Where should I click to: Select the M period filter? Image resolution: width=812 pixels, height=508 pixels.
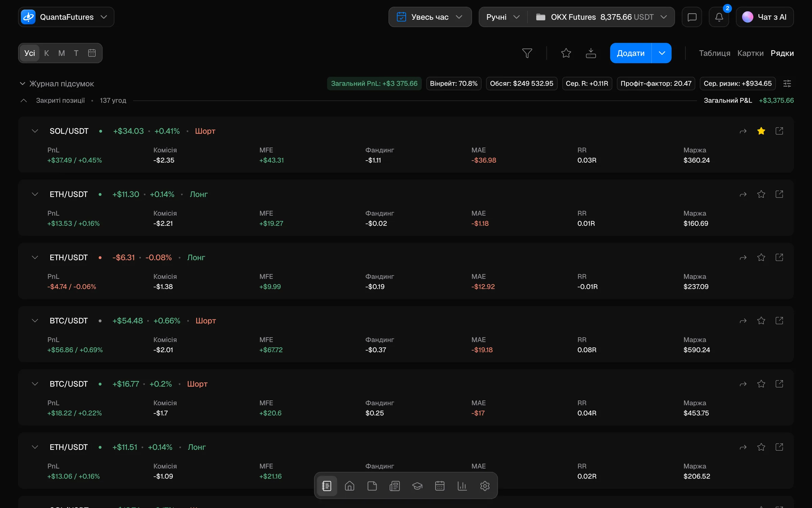pos(62,53)
